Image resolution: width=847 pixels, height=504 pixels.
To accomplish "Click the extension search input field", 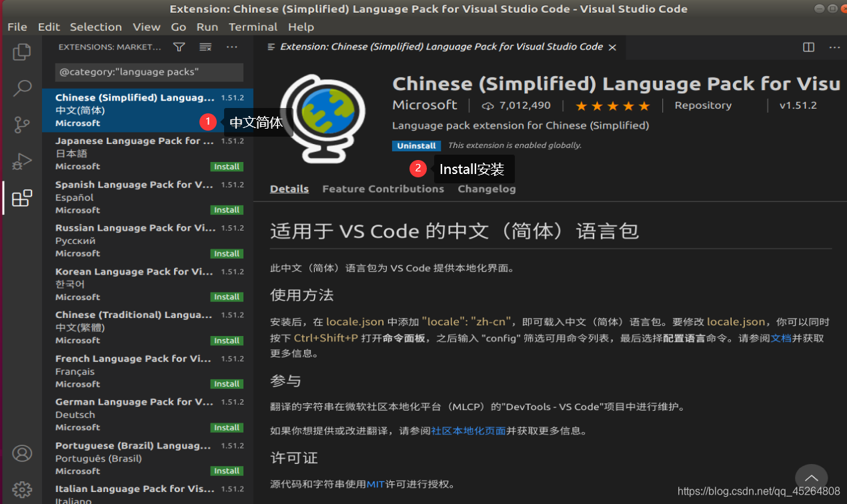I will (x=147, y=71).
